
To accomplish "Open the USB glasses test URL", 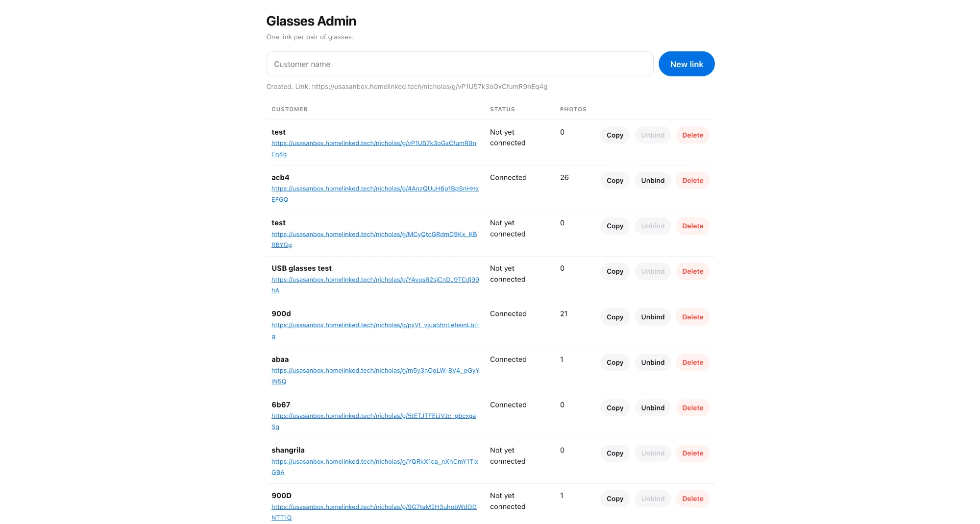I will point(375,285).
